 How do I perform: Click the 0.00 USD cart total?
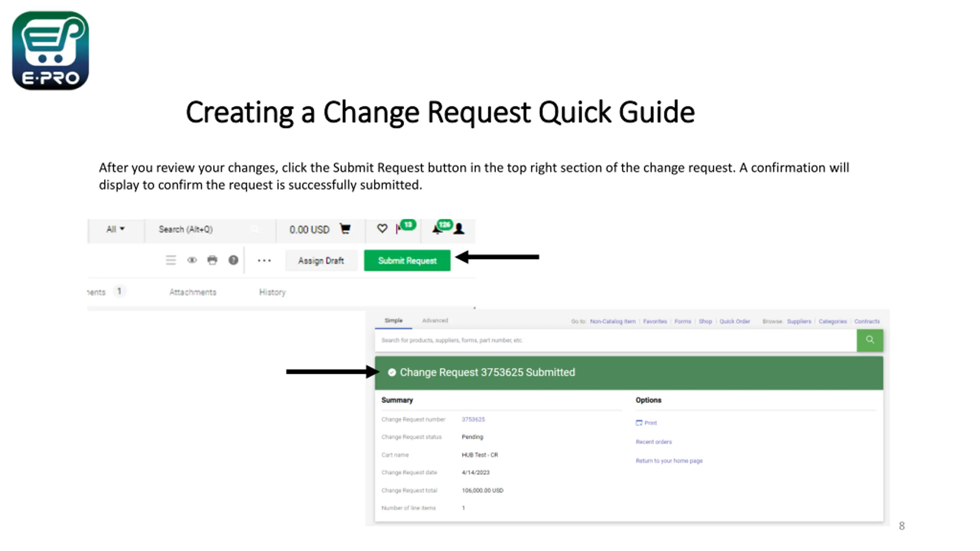[x=309, y=230]
